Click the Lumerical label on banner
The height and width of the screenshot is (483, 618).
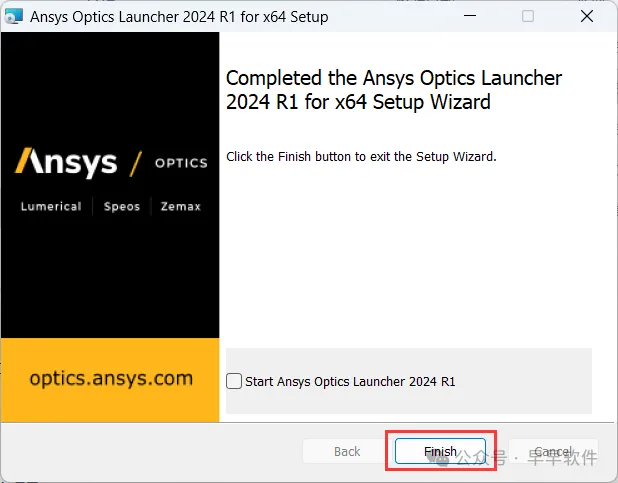tap(51, 206)
